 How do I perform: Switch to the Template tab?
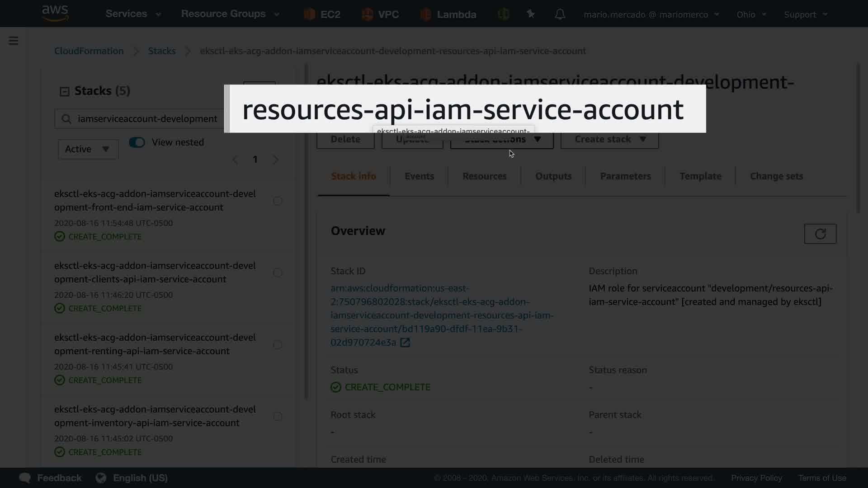click(700, 176)
